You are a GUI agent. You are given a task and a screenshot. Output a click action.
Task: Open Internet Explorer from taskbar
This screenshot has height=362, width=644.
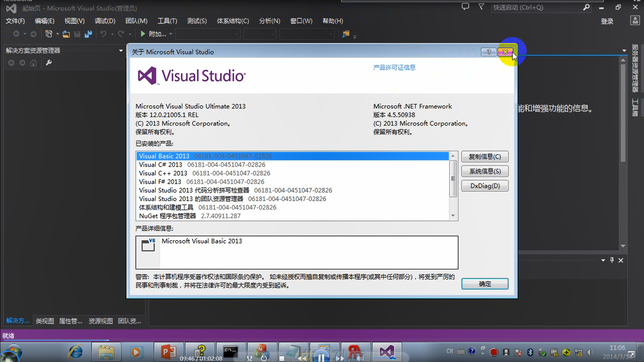pos(76,352)
